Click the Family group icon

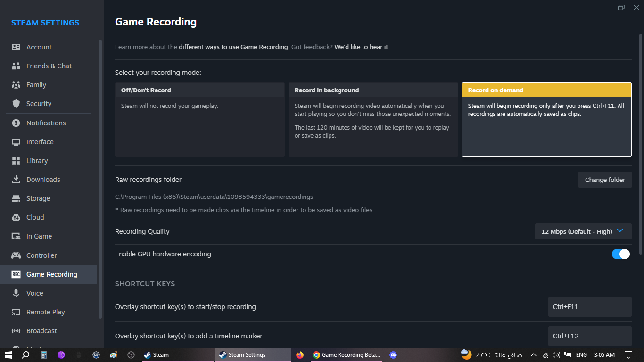click(16, 85)
